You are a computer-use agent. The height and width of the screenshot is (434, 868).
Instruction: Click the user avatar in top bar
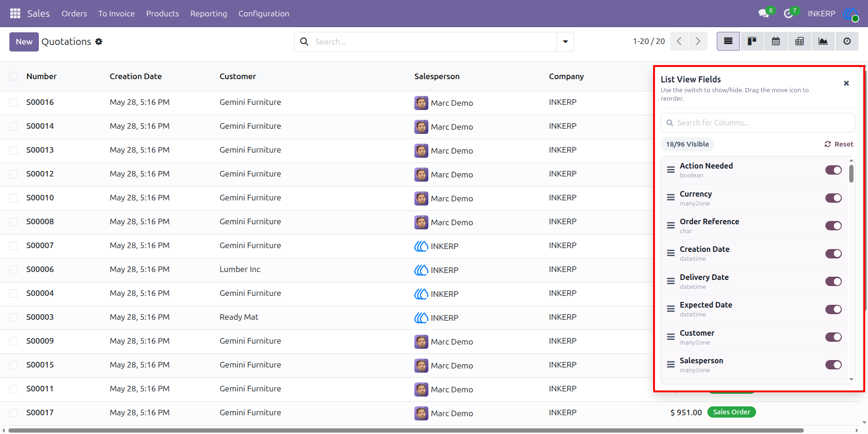pos(851,14)
